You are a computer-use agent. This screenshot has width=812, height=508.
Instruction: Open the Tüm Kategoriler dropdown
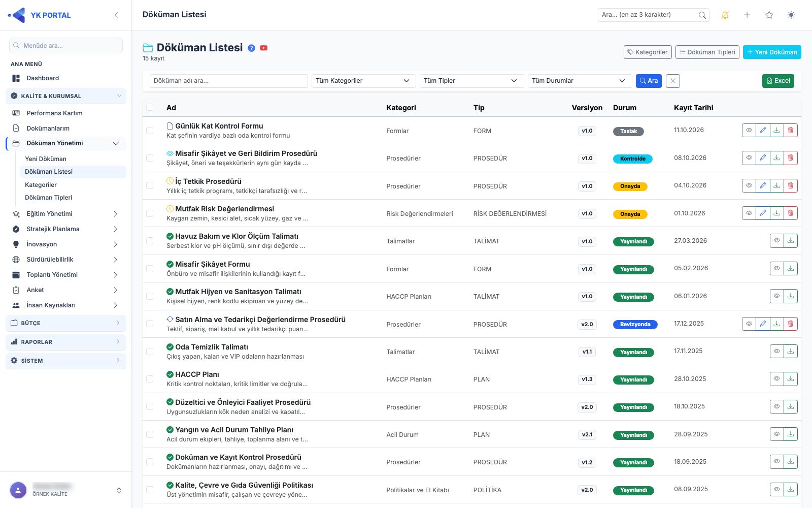tap(363, 81)
